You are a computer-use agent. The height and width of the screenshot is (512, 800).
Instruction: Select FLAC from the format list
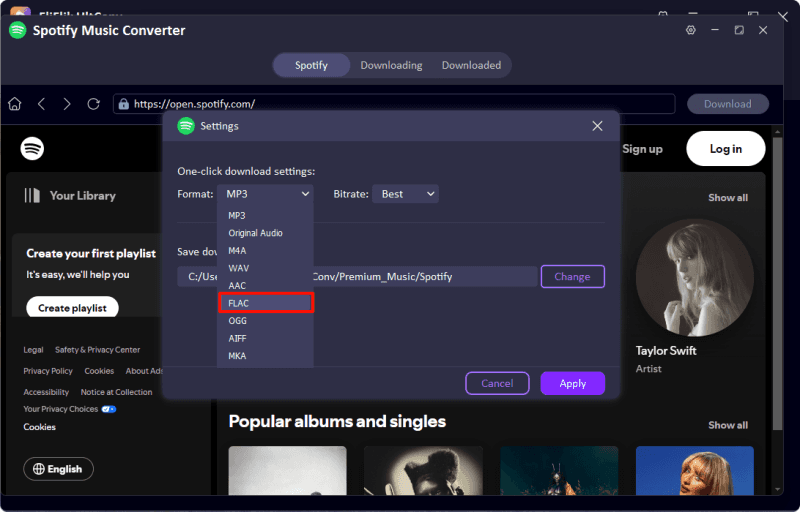point(266,303)
